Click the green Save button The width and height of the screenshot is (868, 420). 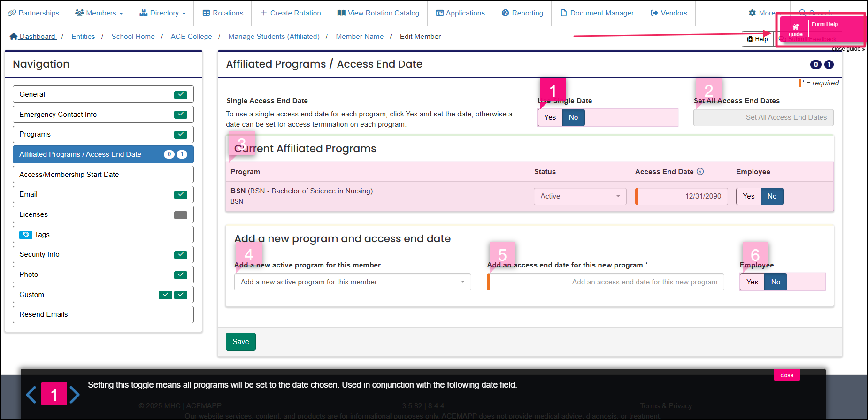[x=241, y=342]
